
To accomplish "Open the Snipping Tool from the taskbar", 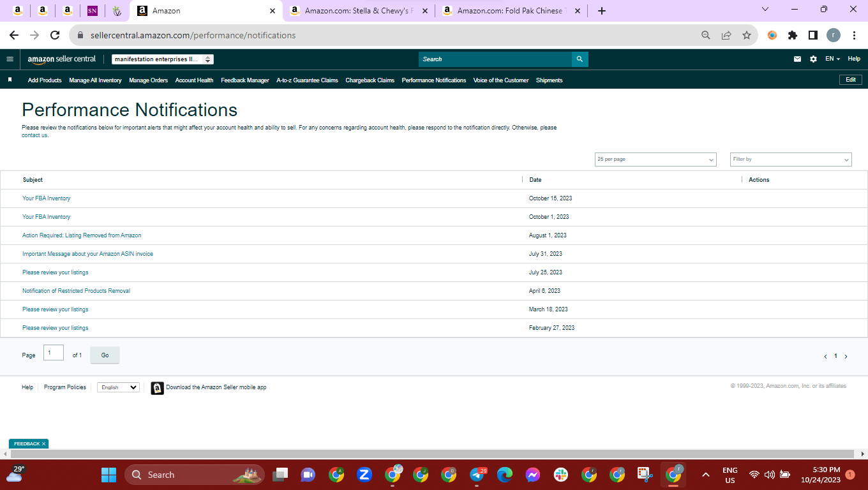I will coord(645,475).
